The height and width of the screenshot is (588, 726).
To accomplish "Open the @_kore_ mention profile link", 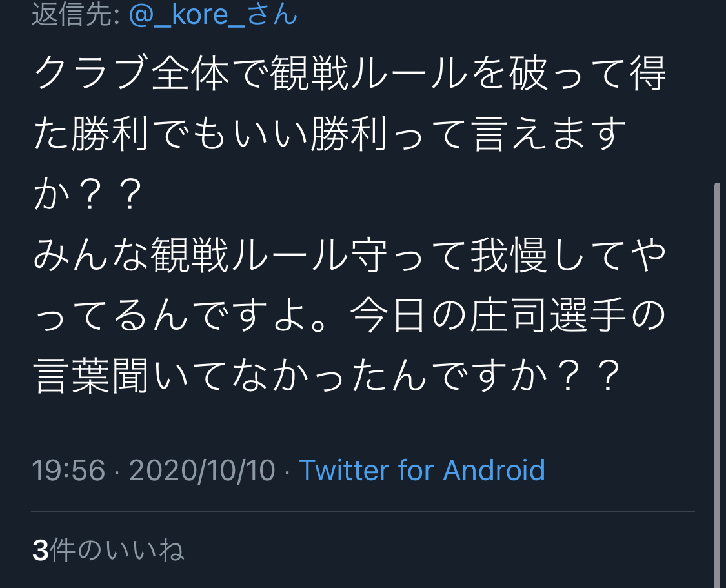I will coord(187,14).
